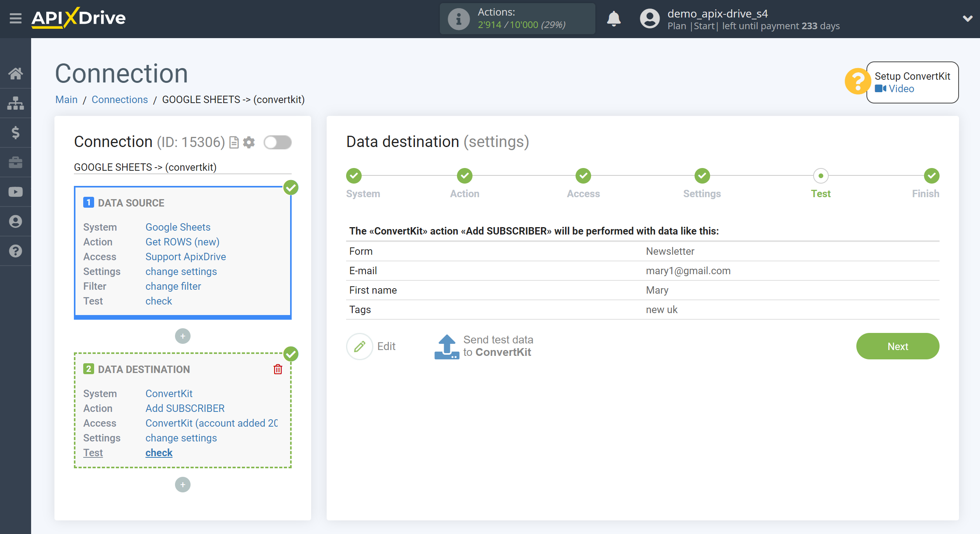
Task: Open YouTube video icon in sidebar
Action: 16,192
